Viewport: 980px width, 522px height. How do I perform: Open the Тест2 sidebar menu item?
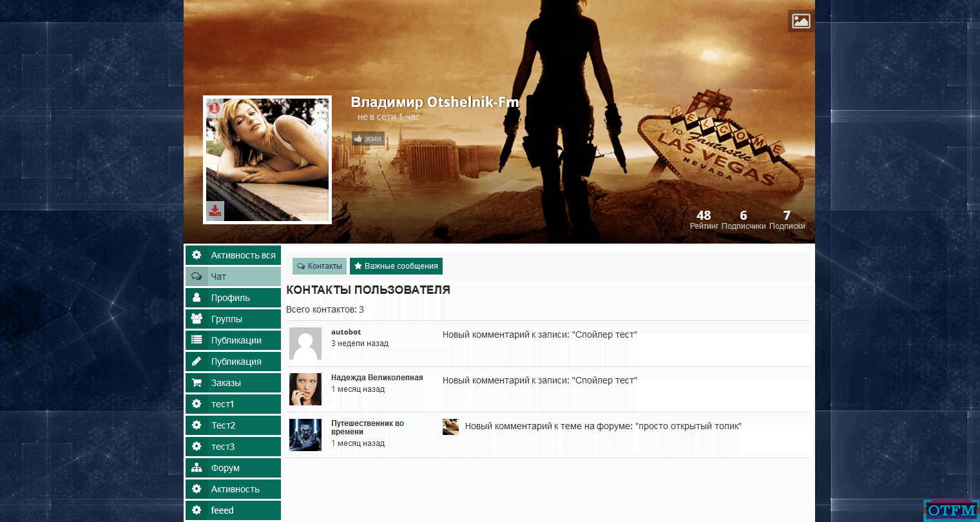pyautogui.click(x=233, y=425)
